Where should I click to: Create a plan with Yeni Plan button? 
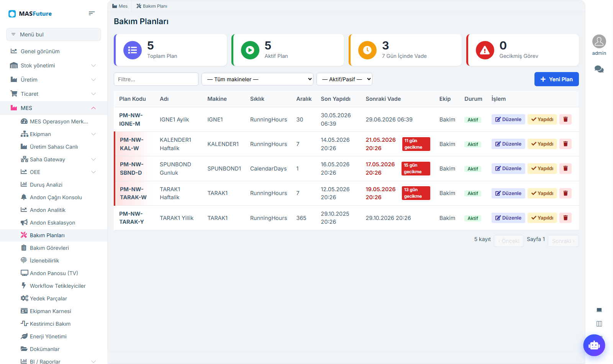(x=557, y=79)
